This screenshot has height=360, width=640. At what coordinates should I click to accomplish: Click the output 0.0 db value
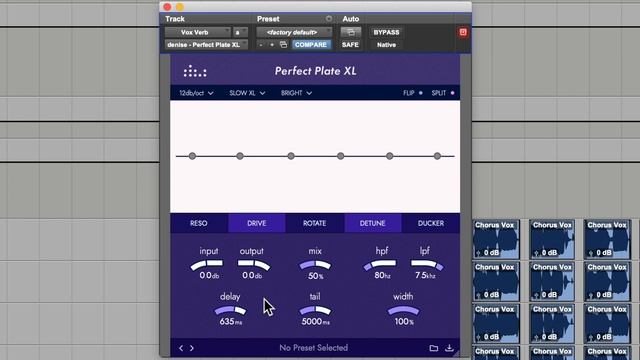coord(252,276)
